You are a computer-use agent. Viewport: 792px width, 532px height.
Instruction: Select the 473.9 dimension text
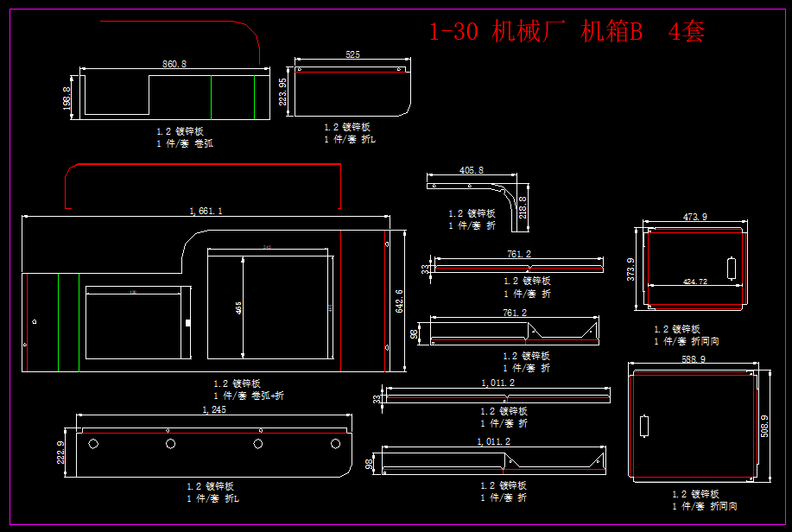click(694, 217)
